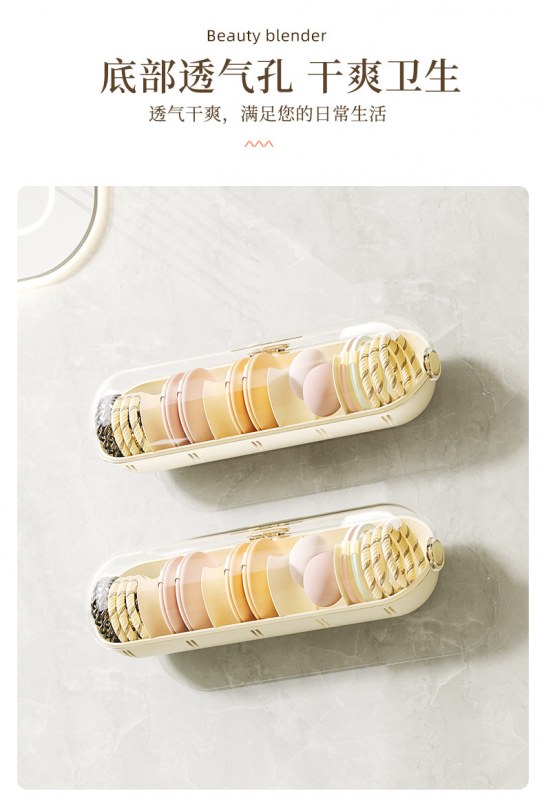Click the gold knob on upper storage box
Screen dimensions: 544x800
pos(431,363)
